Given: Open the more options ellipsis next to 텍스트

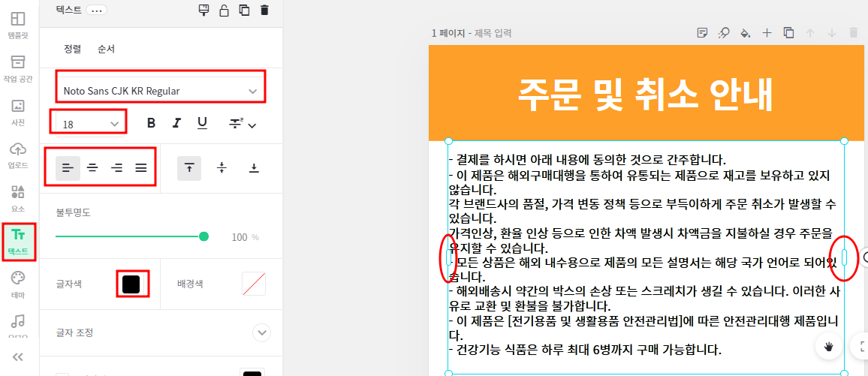Looking at the screenshot, I should click(x=96, y=10).
